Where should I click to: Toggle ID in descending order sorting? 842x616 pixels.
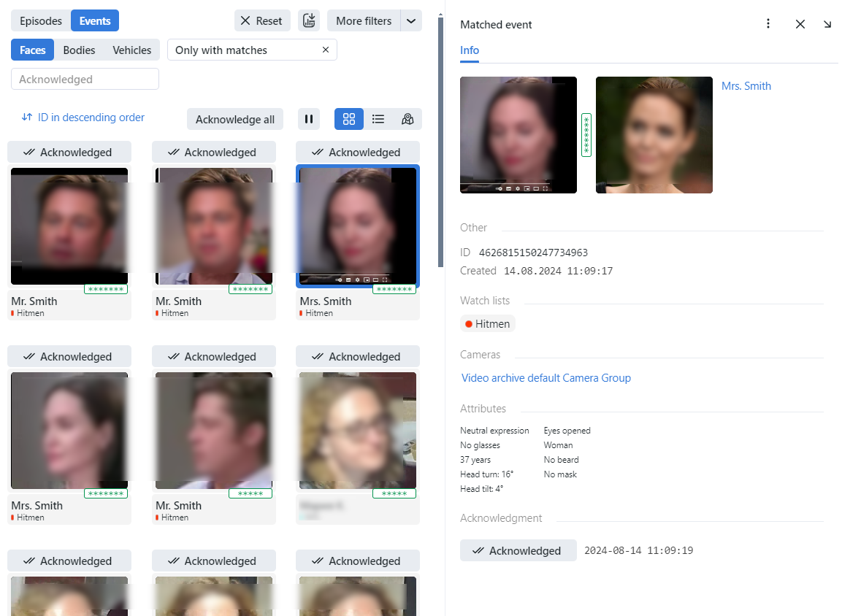[x=83, y=117]
